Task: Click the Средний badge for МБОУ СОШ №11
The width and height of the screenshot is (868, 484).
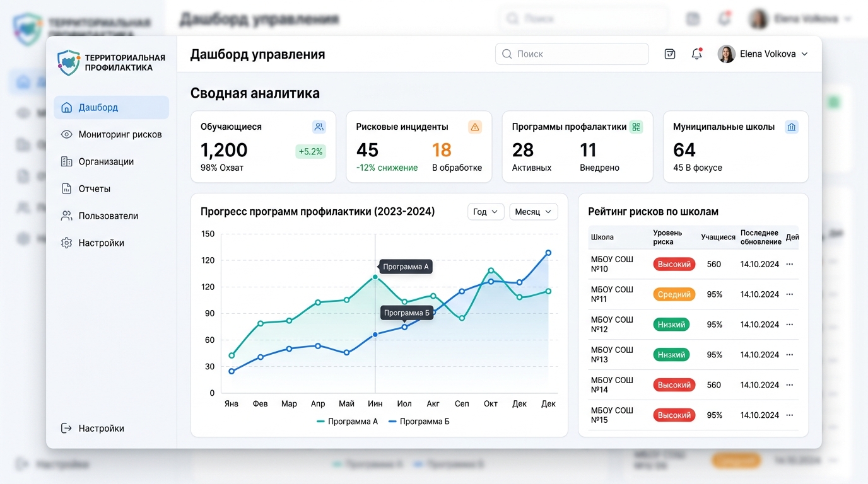Action: click(x=674, y=294)
